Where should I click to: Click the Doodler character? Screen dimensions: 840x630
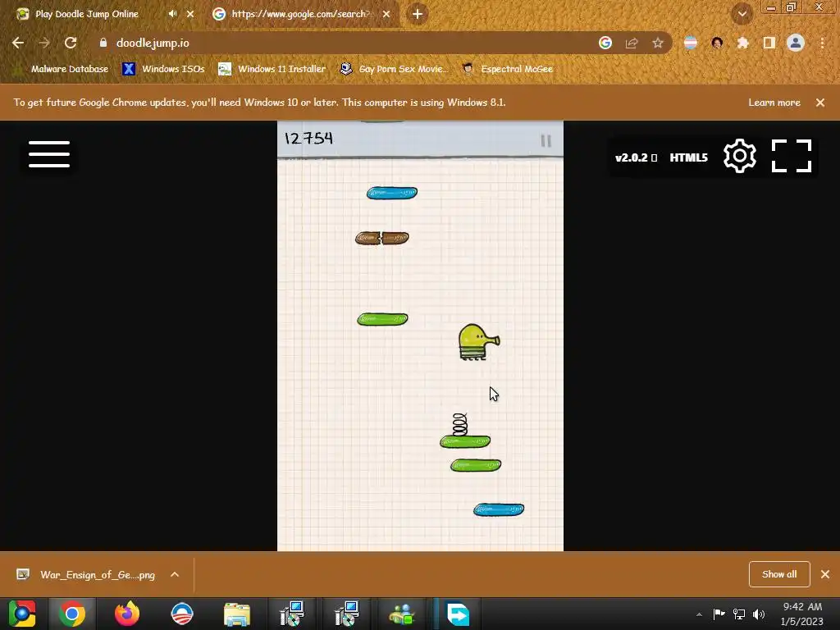click(479, 342)
